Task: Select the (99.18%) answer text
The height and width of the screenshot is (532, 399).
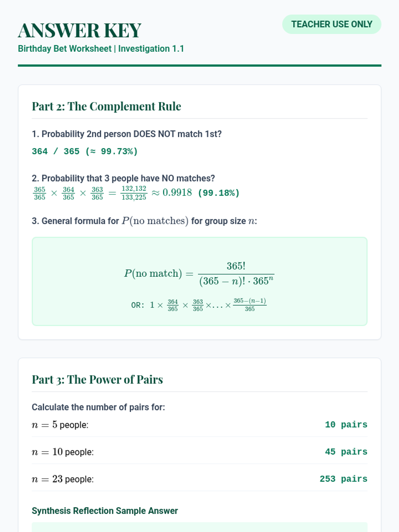Action: pos(218,193)
